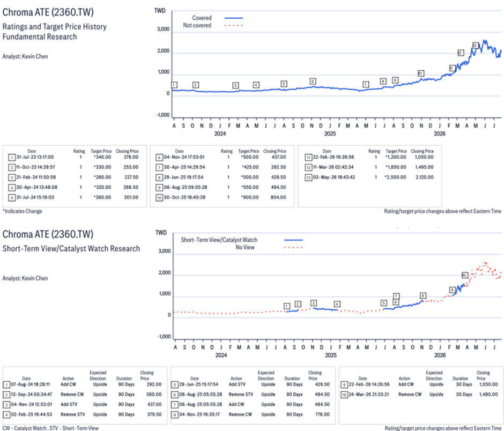Click marker 1 on the Target Price History chart
The height and width of the screenshot is (431, 504).
pos(174,85)
